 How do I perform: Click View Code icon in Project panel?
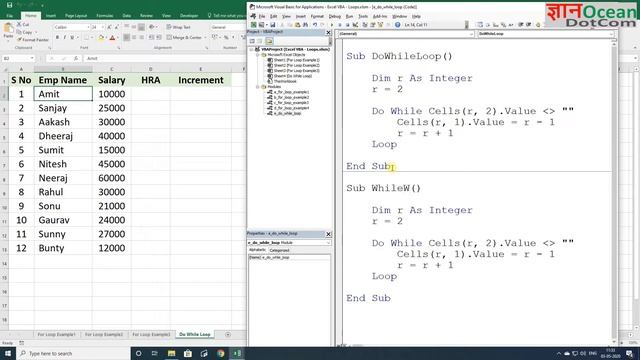coord(252,41)
